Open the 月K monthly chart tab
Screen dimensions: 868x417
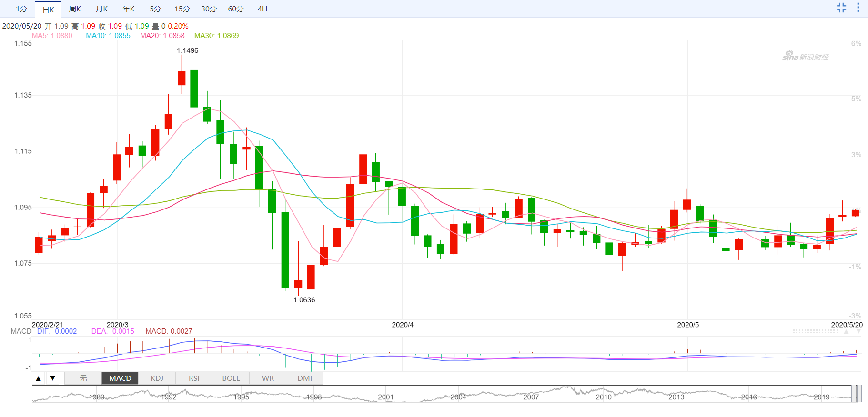102,9
